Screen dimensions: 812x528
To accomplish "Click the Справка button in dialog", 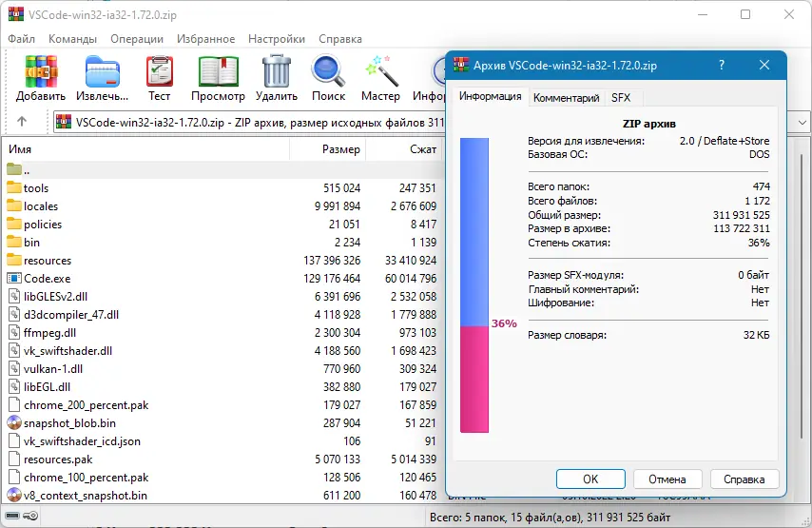I will click(744, 479).
